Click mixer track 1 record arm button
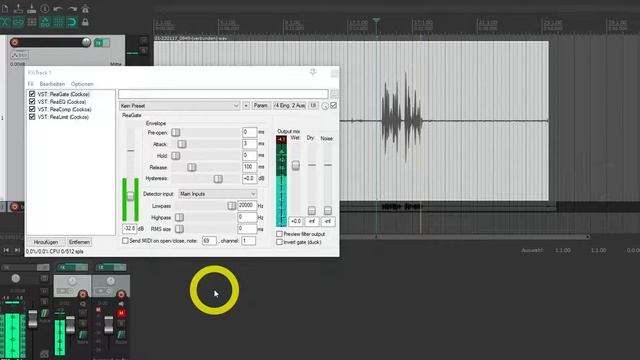This screenshot has height=360, width=640. tap(83, 294)
